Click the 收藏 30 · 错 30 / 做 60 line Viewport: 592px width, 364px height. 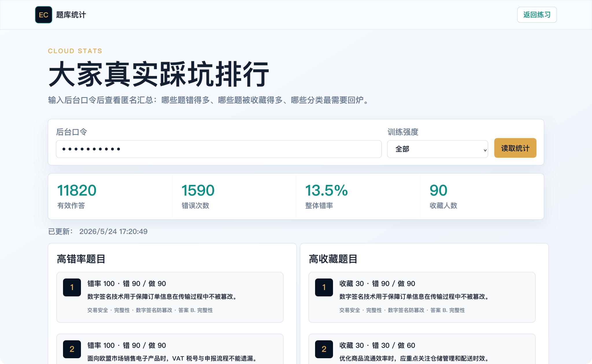[x=377, y=345]
